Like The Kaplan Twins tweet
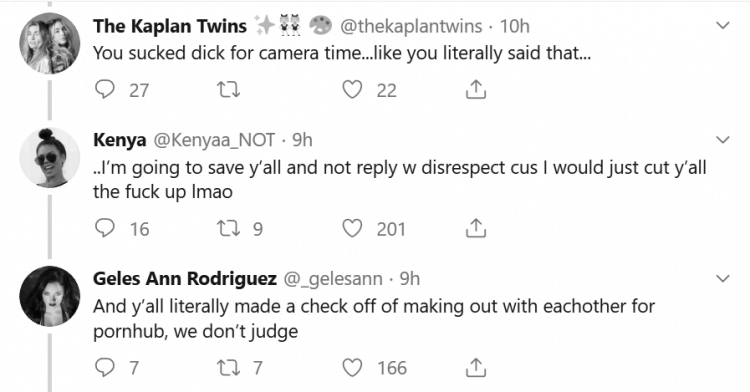This screenshot has width=750, height=392. pyautogui.click(x=353, y=89)
